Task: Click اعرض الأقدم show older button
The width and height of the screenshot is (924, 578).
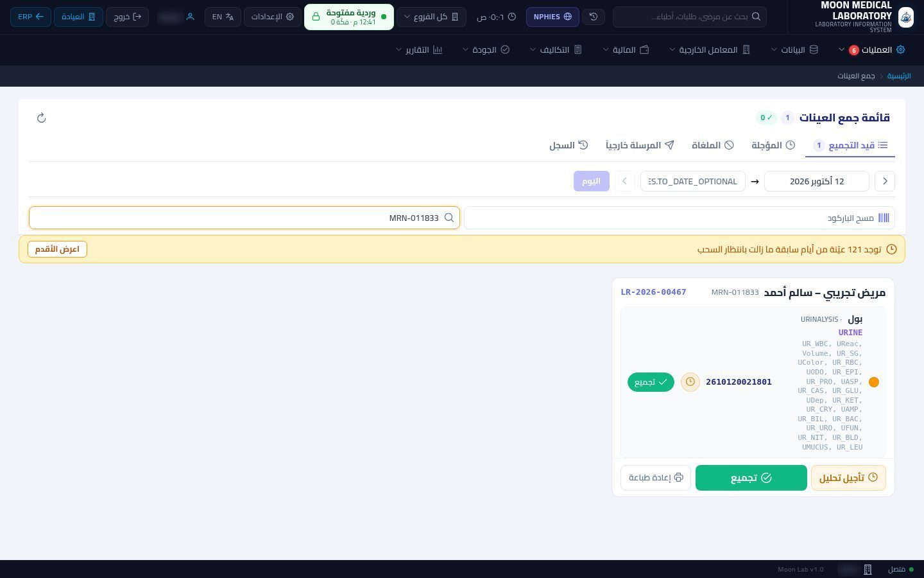Action: pos(57,249)
